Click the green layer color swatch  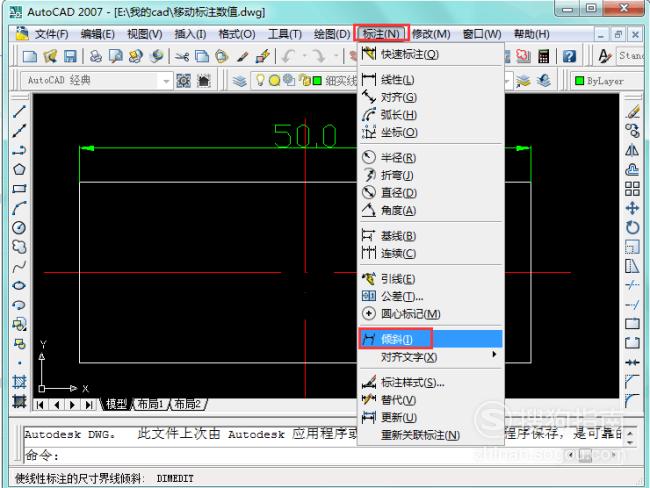(x=317, y=81)
